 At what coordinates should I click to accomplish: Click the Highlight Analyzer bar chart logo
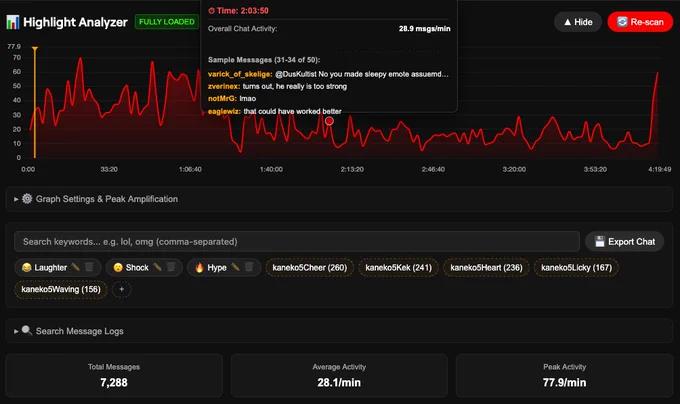pyautogui.click(x=13, y=22)
